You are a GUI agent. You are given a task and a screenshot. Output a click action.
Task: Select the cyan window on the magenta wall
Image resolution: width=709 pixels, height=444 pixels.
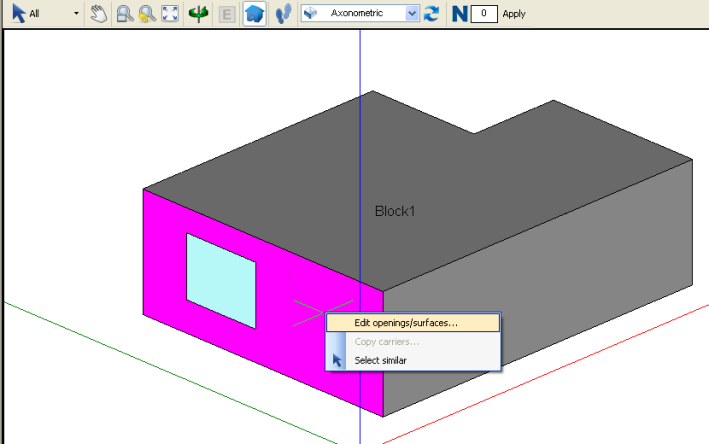(221, 280)
